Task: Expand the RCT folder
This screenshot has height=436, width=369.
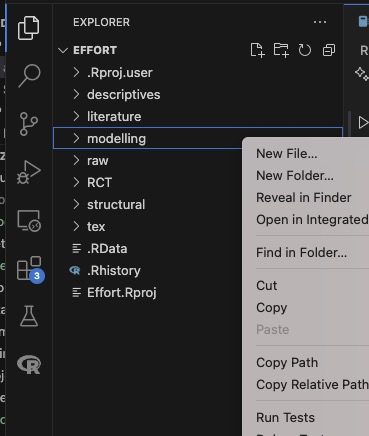Action: pos(76,182)
